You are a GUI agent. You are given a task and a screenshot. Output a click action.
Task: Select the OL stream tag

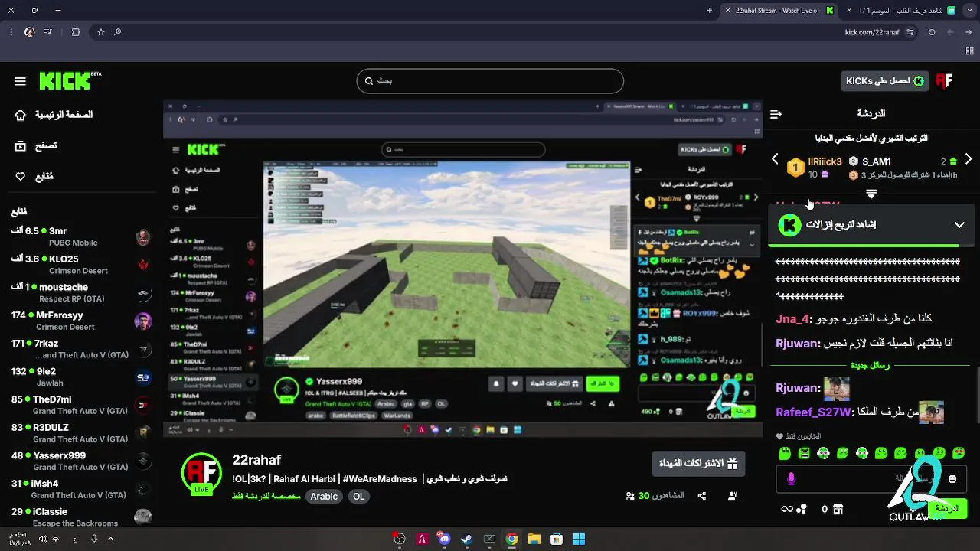click(358, 497)
